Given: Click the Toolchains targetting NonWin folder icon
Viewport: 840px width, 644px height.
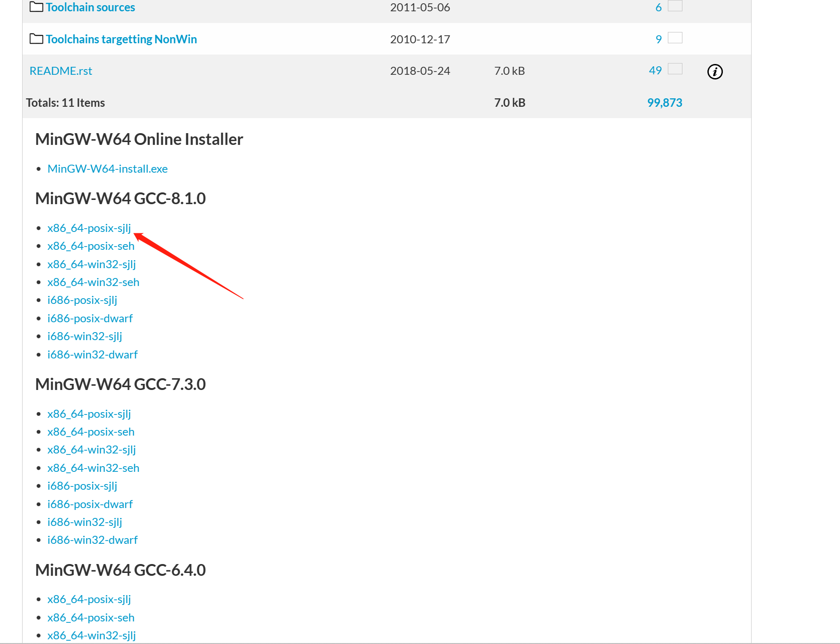Looking at the screenshot, I should tap(36, 39).
